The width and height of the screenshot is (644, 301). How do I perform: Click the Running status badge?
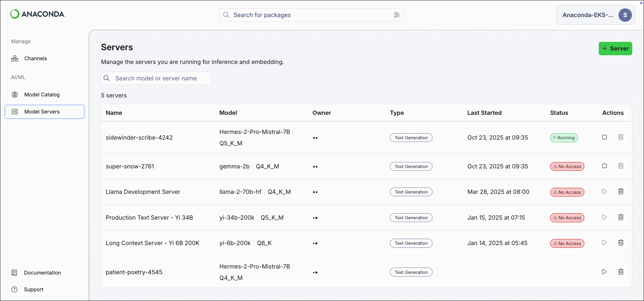[x=564, y=138]
